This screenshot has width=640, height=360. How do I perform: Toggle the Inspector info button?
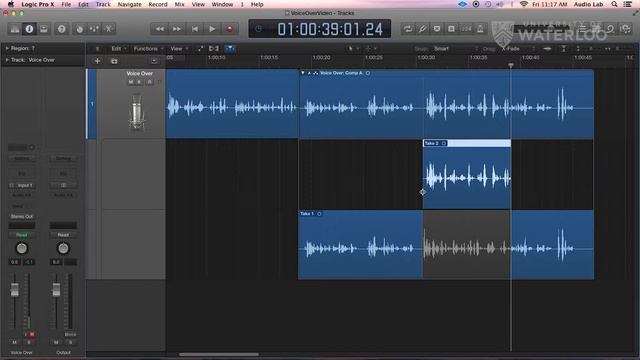tap(29, 29)
